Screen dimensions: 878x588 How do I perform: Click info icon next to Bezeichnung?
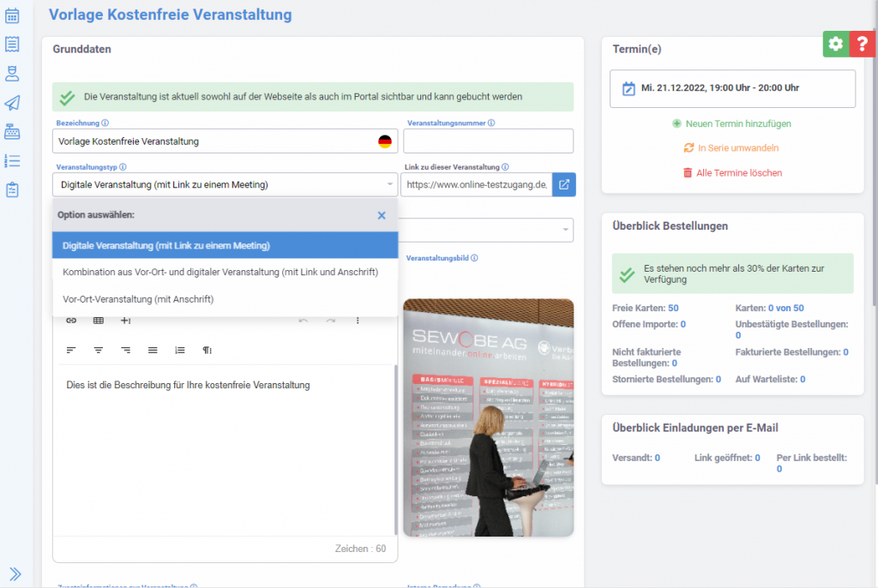[x=105, y=123]
